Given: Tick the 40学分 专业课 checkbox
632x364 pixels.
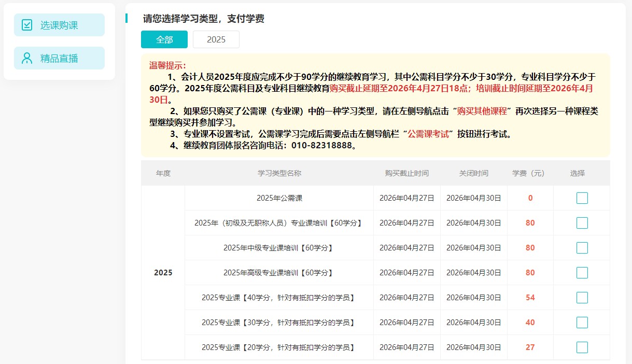Looking at the screenshot, I should point(582,298).
